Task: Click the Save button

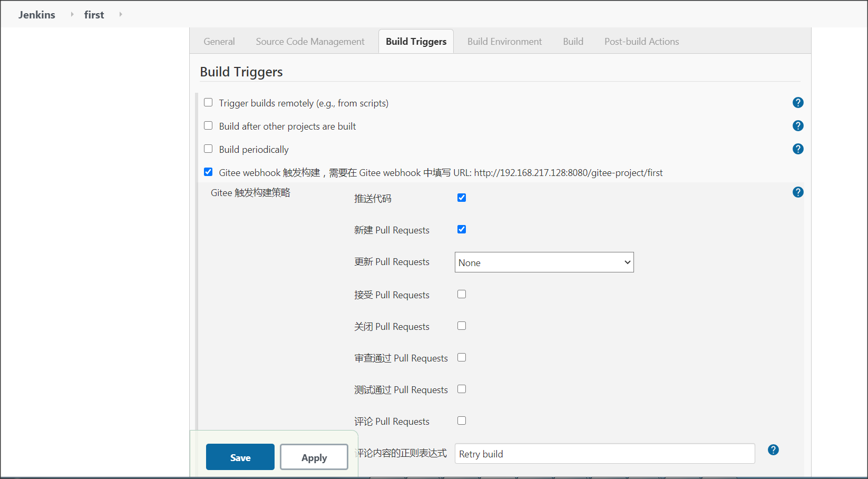Action: (240, 457)
